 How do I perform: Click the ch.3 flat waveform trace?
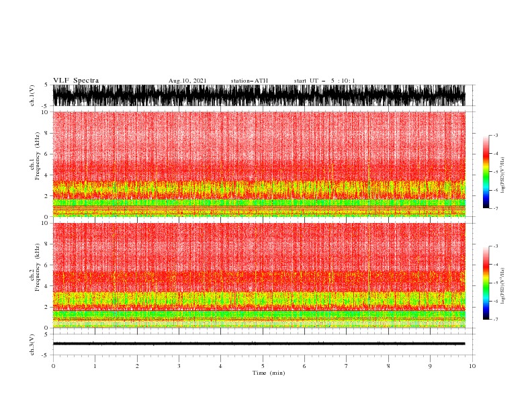(x=259, y=344)
